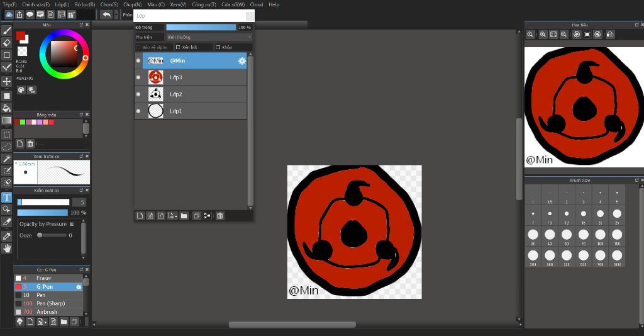Viewport: 644px width, 336px height.
Task: Select the Move tool with four arrows
Action: point(6,81)
